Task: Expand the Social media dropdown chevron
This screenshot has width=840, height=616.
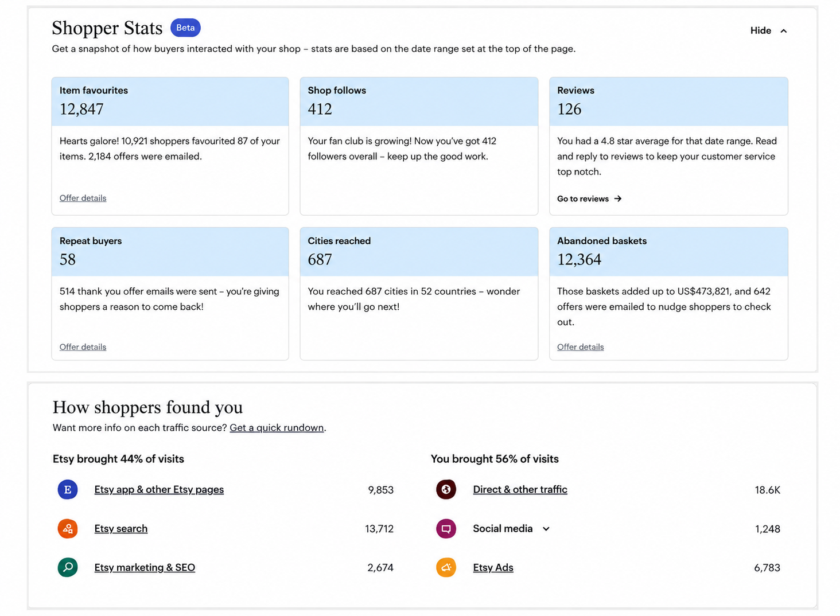Action: coord(546,529)
